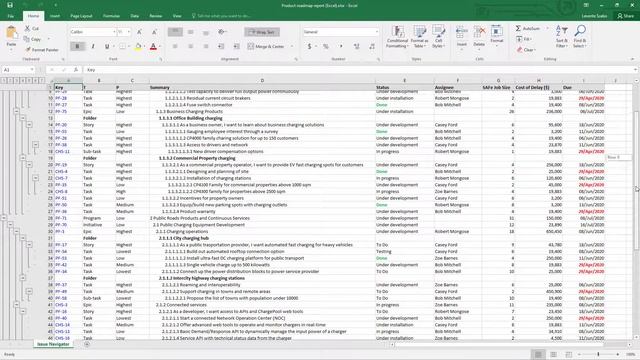This screenshot has width=640, height=360.
Task: Open Find & Select magnifier
Action: pyautogui.click(x=580, y=36)
